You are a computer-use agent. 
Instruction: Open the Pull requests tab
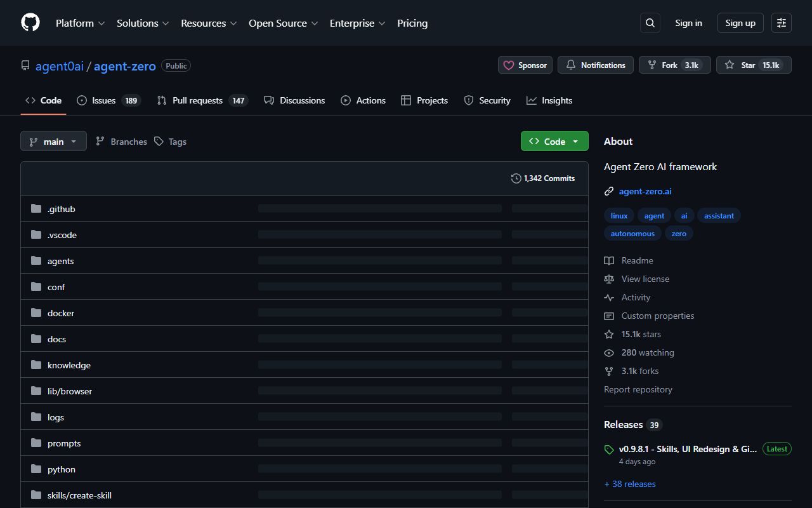[x=197, y=100]
